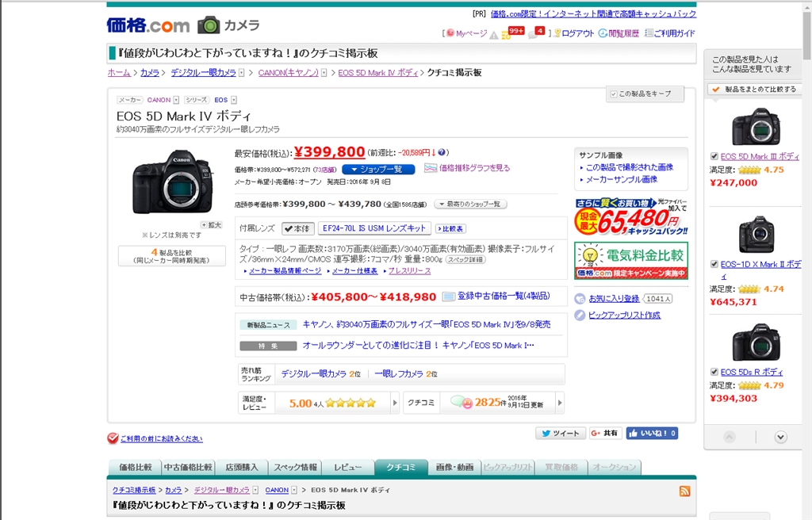The height and width of the screenshot is (520, 812).
Task: Click the Google+ 共有 button
Action: (x=605, y=433)
